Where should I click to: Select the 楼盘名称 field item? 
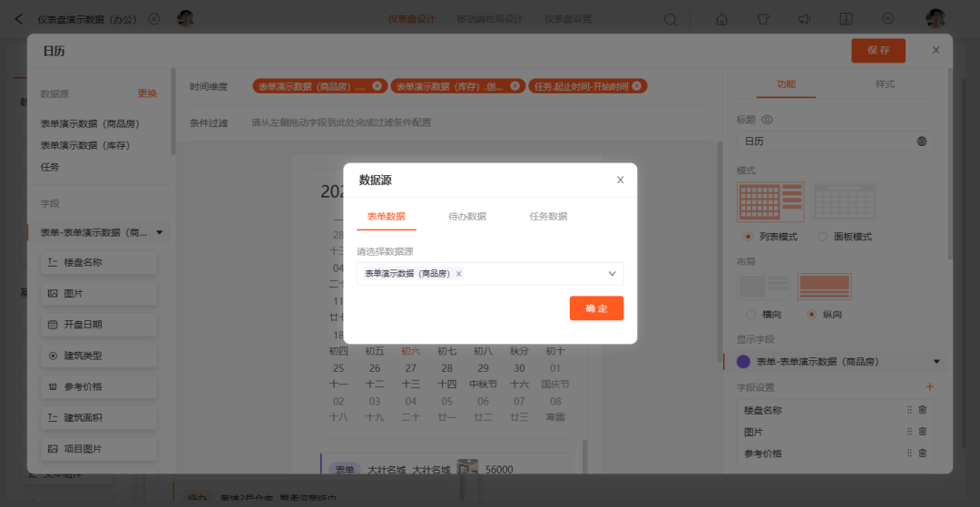tap(99, 262)
